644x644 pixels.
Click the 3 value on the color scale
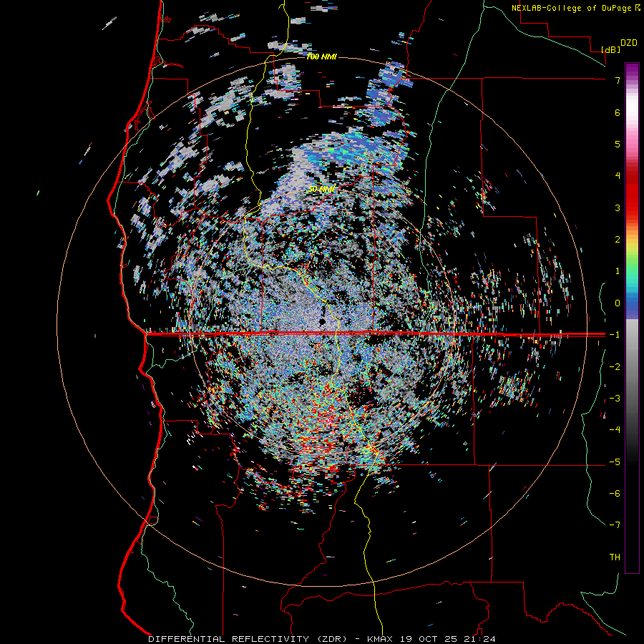[618, 208]
